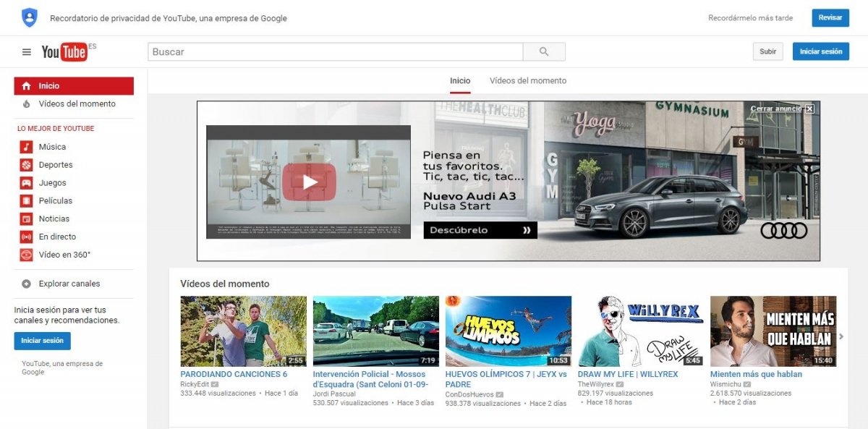This screenshot has height=429, width=868.
Task: Click the Música note icon
Action: coord(26,147)
